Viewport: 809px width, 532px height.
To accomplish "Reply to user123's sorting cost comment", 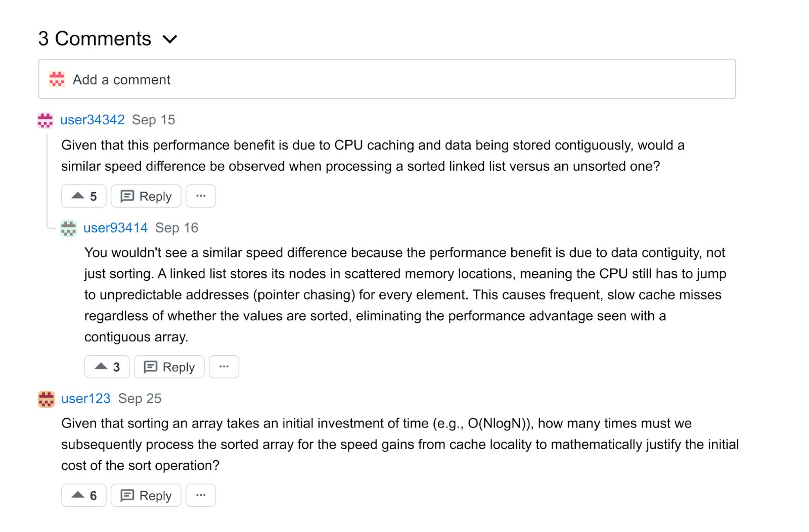I will [146, 496].
